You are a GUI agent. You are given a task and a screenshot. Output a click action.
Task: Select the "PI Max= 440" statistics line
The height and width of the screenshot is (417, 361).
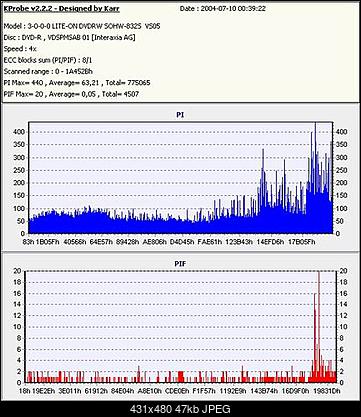[x=77, y=83]
